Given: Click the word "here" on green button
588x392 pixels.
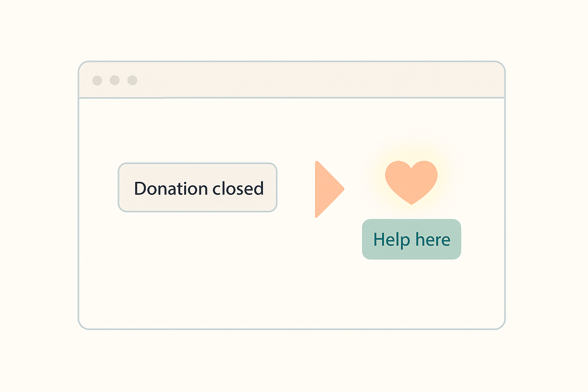Looking at the screenshot, I should point(433,240).
